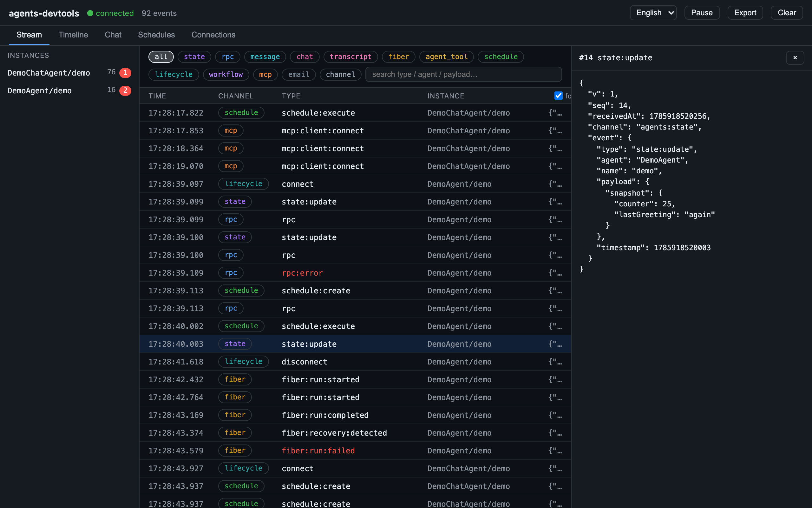Open the 17:28:17.853 mcp:client:connect row
812x508 pixels.
coord(355,131)
